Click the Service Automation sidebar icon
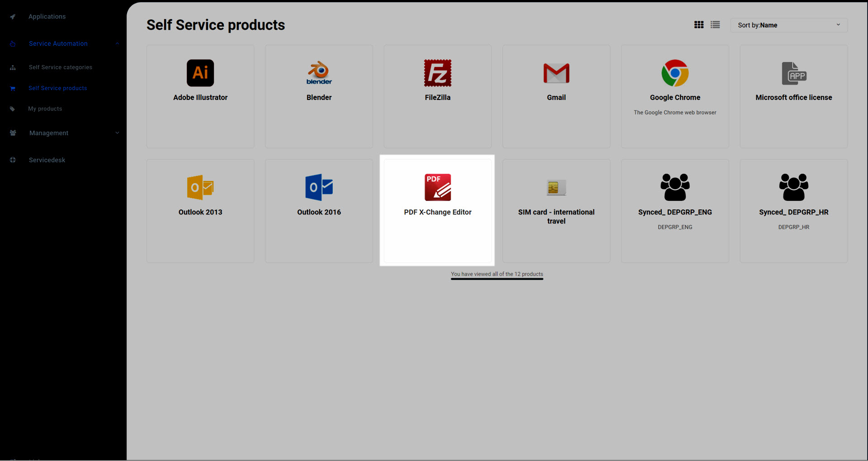Screen dimensions: 868x461 point(13,44)
